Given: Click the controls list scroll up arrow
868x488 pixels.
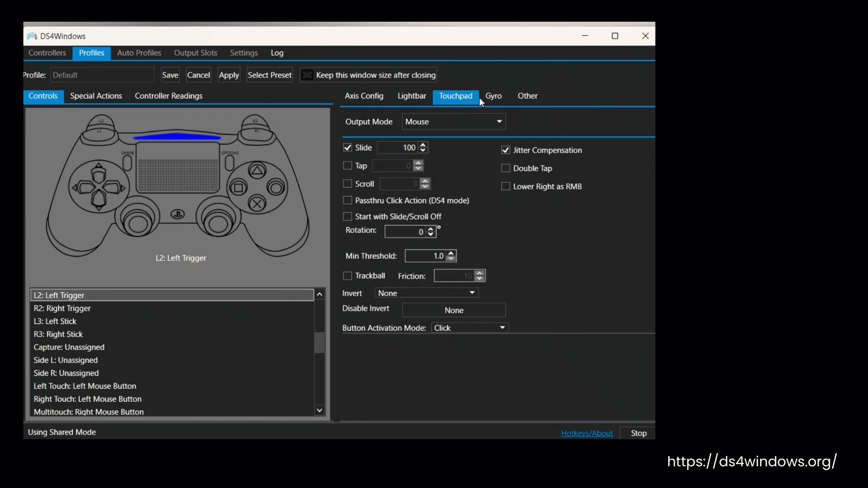Looking at the screenshot, I should click(x=320, y=294).
